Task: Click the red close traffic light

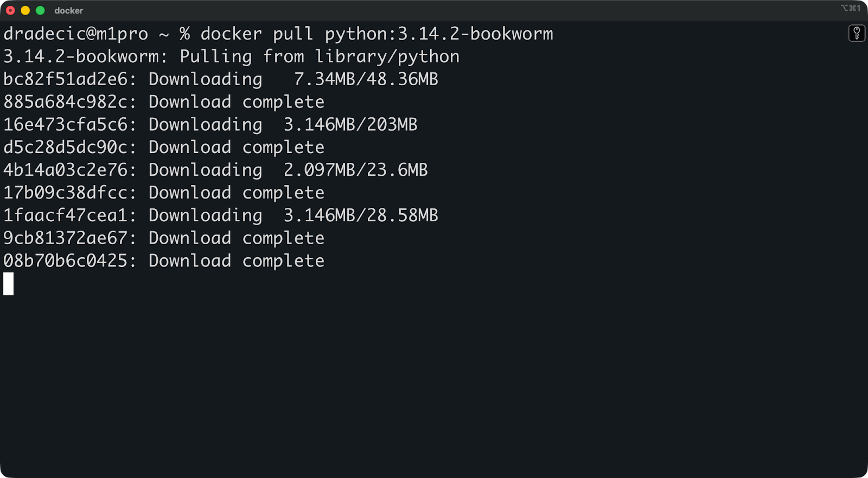Action: point(10,10)
